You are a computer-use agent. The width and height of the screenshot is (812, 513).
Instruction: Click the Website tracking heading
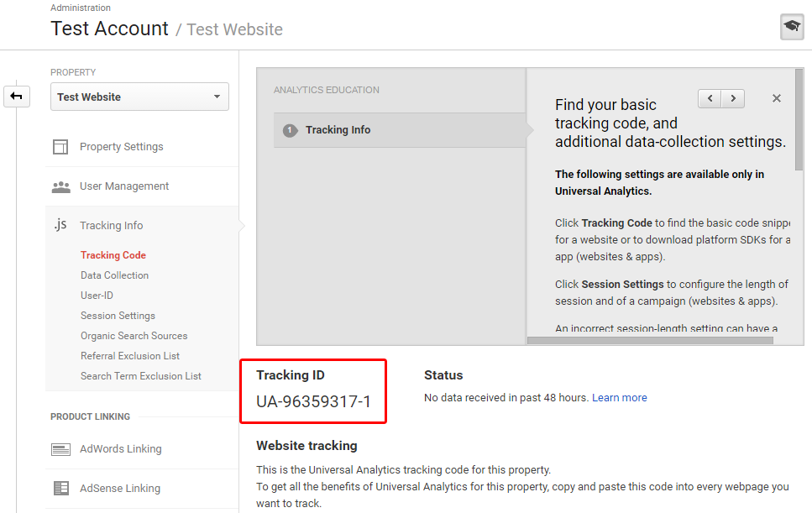[306, 446]
